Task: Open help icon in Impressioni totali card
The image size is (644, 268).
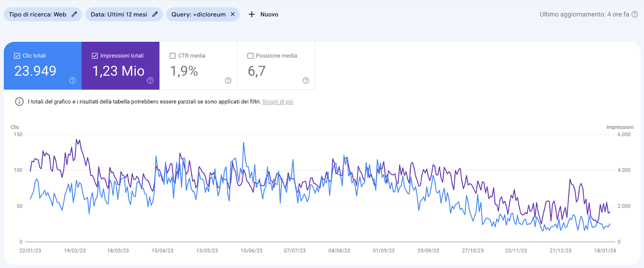Action: tap(150, 80)
